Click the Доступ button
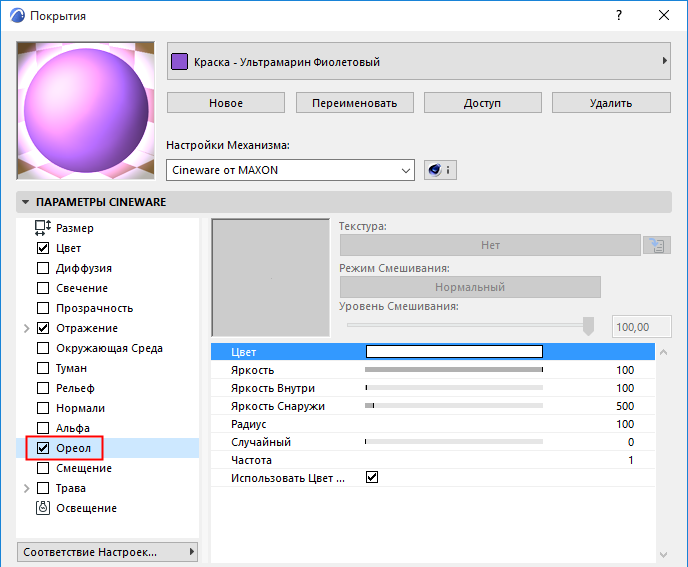This screenshot has height=567, width=688. (482, 103)
